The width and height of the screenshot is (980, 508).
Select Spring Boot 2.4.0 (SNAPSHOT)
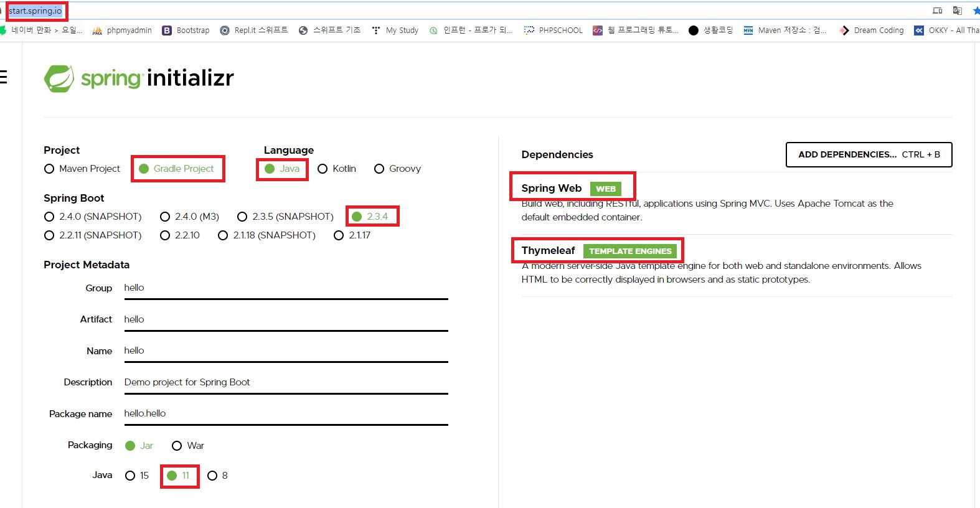[93, 217]
